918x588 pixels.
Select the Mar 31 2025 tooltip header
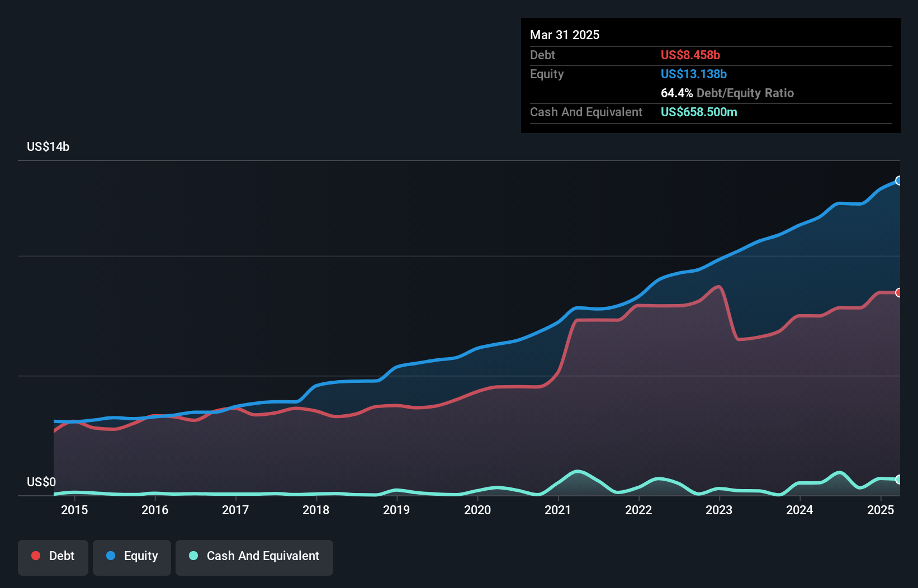click(565, 35)
